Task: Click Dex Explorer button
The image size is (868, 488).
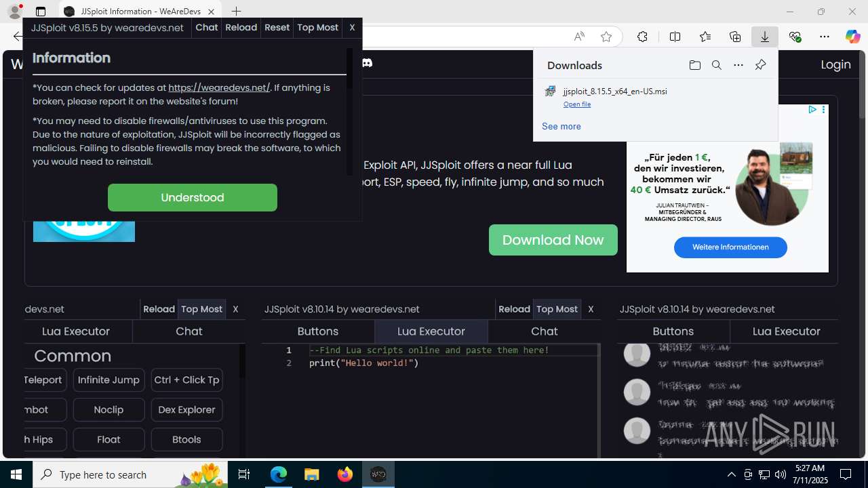Action: coord(186,410)
